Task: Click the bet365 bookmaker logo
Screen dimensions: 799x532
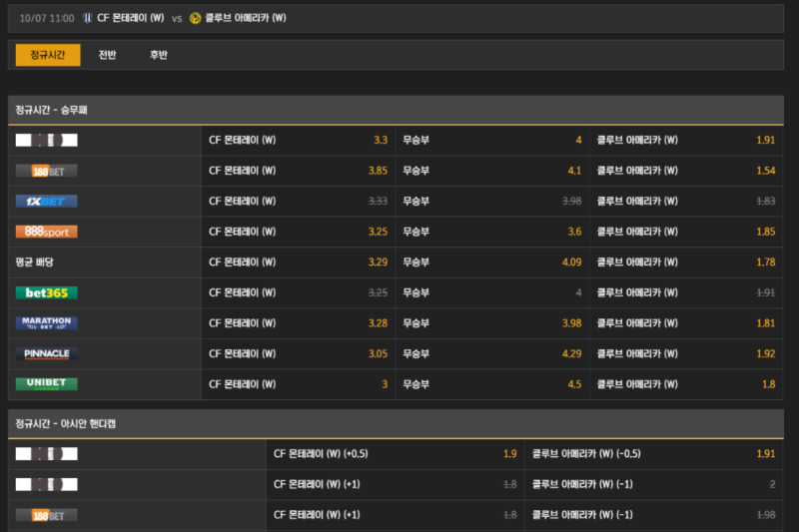Action: click(x=47, y=292)
